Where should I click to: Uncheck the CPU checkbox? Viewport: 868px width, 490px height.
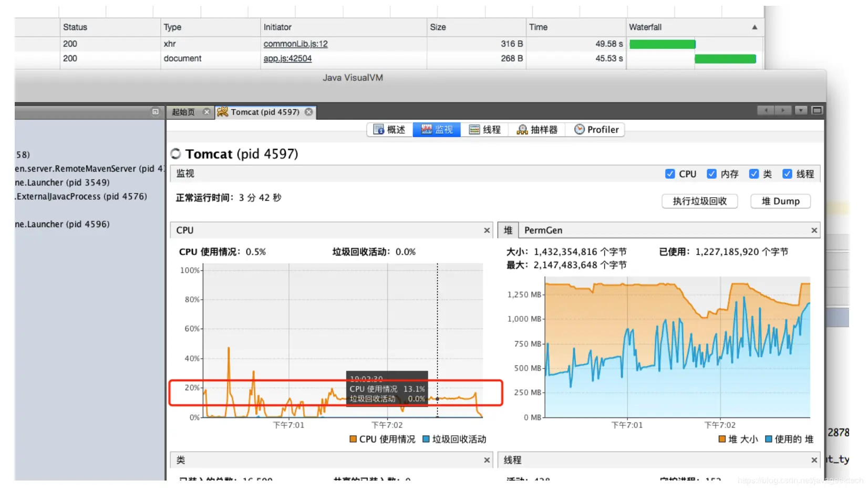click(670, 174)
